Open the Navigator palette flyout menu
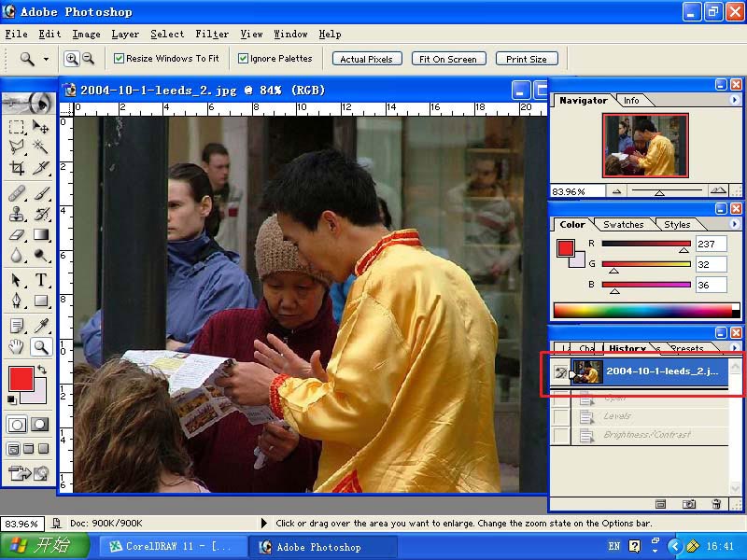Screen dimensions: 747x560 [735, 101]
